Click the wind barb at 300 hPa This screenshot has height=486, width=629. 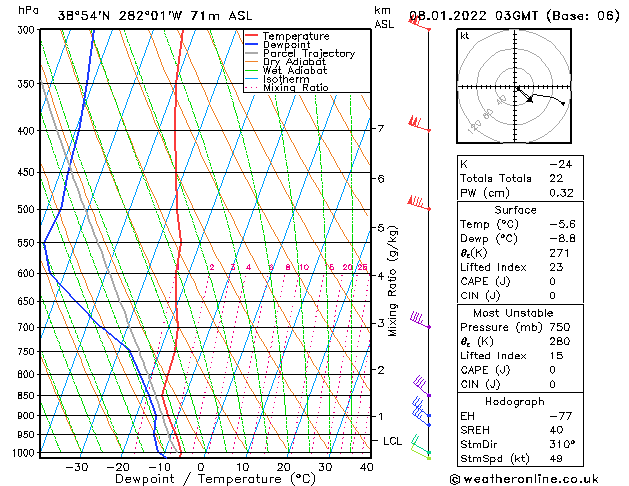(420, 22)
